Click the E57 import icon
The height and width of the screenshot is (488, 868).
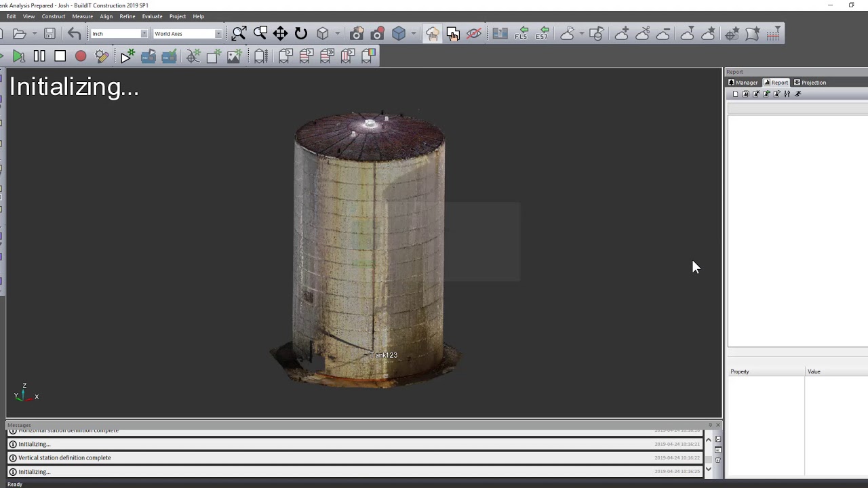542,33
